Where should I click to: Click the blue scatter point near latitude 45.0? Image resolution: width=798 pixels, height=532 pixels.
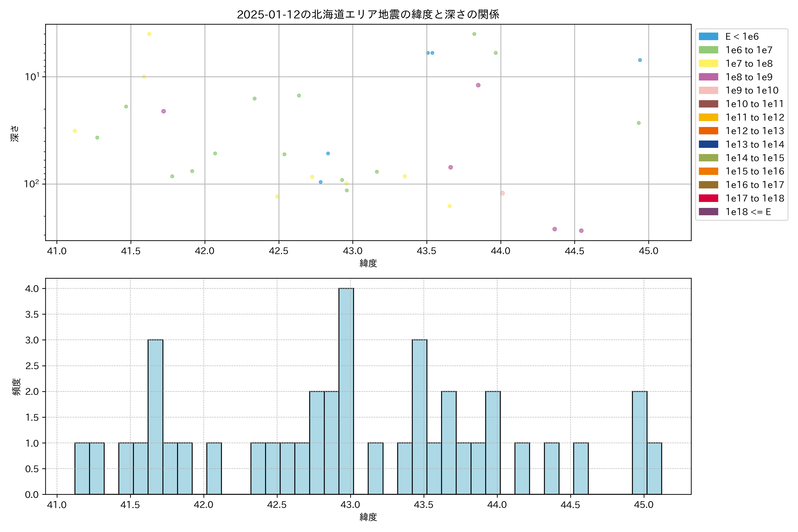coord(640,60)
